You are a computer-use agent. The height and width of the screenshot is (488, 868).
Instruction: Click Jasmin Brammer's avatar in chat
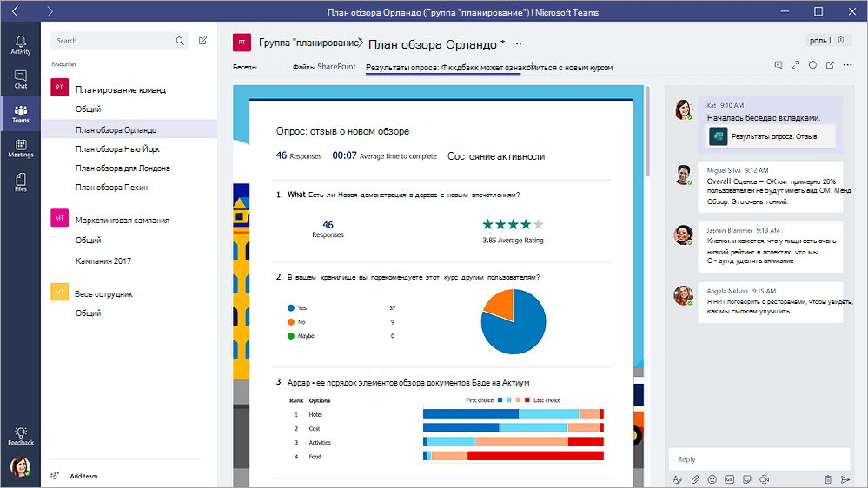point(684,234)
